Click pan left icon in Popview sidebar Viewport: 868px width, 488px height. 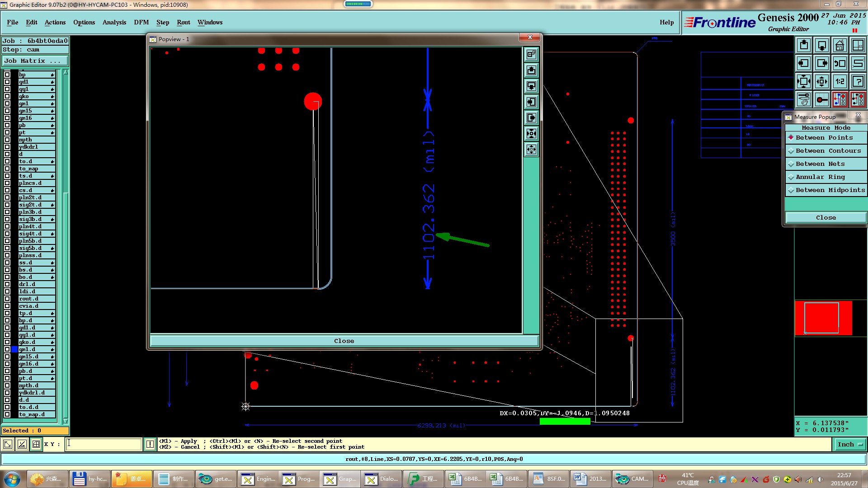click(532, 102)
